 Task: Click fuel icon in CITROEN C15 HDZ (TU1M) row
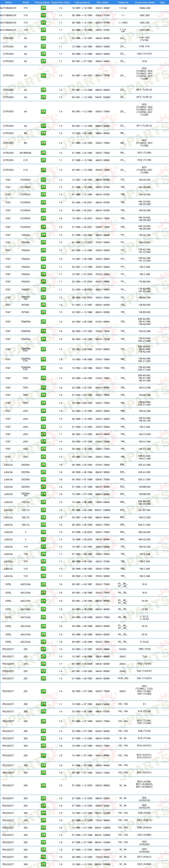pyautogui.click(x=43, y=160)
